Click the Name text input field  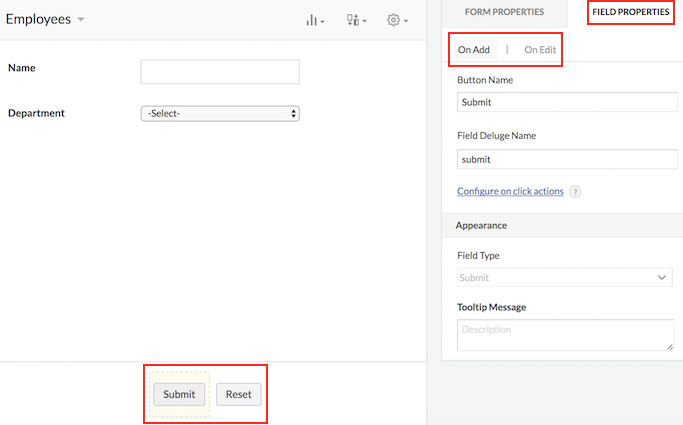pyautogui.click(x=220, y=72)
